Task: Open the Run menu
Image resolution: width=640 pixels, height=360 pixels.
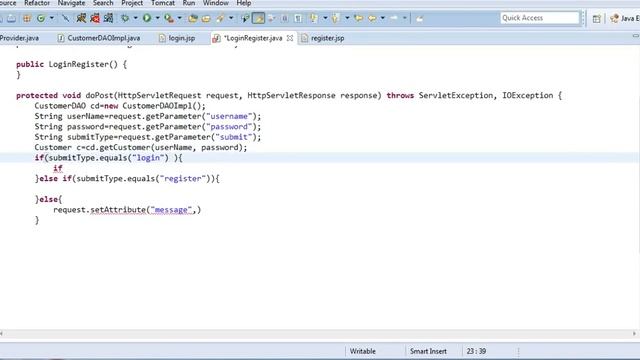Action: pyautogui.click(x=189, y=3)
